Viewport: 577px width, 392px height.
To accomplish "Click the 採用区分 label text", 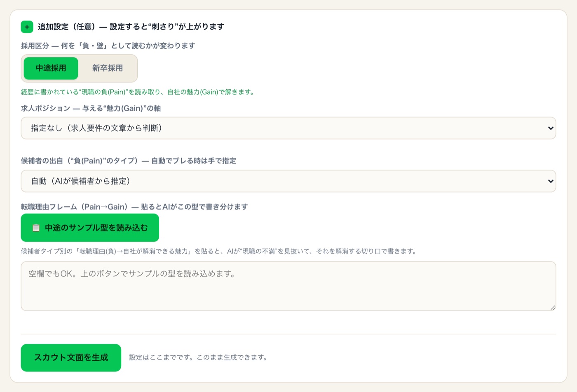I will (x=108, y=46).
